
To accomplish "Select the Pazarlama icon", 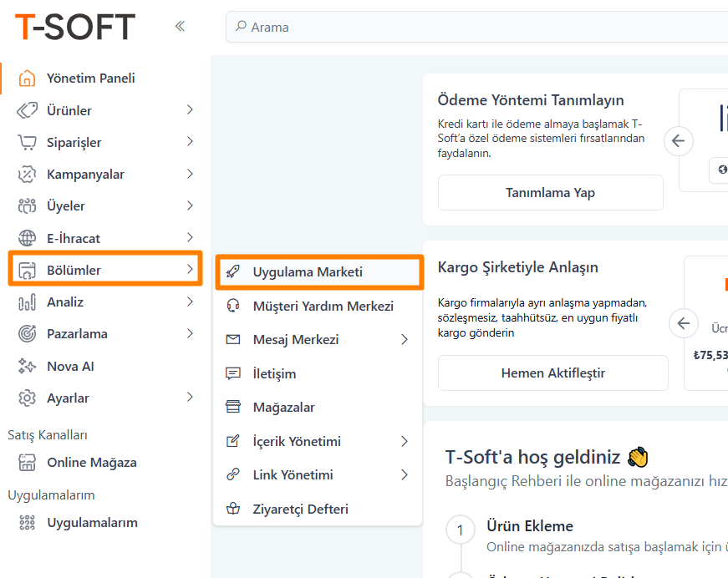I will tap(27, 333).
